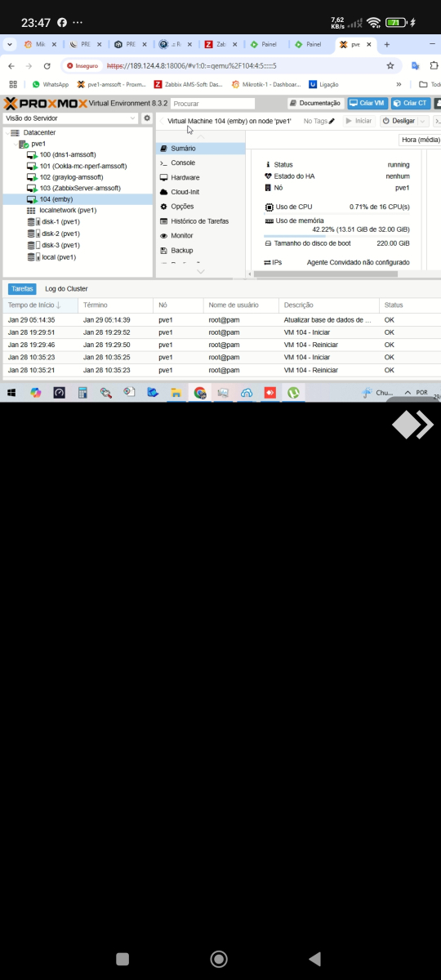Open Zabbix AMS-Soft bookmark
This screenshot has height=980, width=441.
188,84
